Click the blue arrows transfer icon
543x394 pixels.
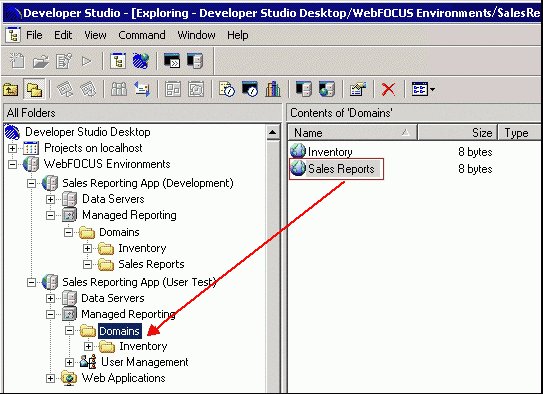[142, 90]
